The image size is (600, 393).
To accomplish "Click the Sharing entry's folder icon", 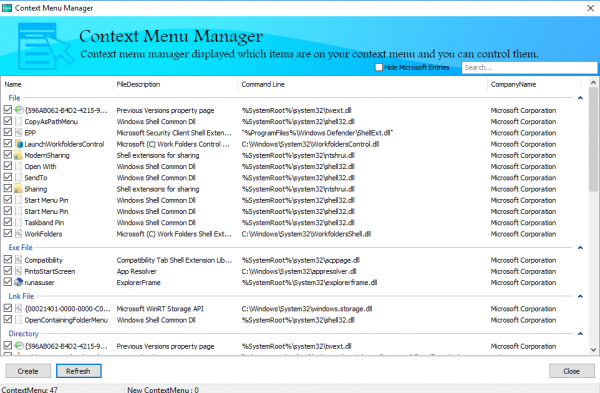I will pyautogui.click(x=18, y=189).
